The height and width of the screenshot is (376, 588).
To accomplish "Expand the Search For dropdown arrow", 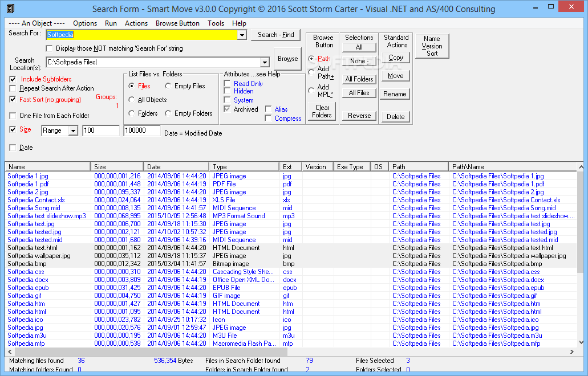I will (x=242, y=35).
